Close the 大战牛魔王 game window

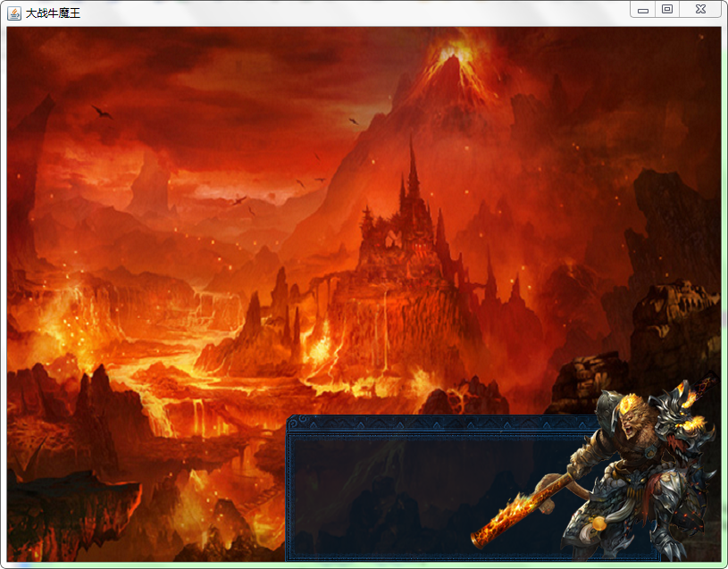coord(700,9)
